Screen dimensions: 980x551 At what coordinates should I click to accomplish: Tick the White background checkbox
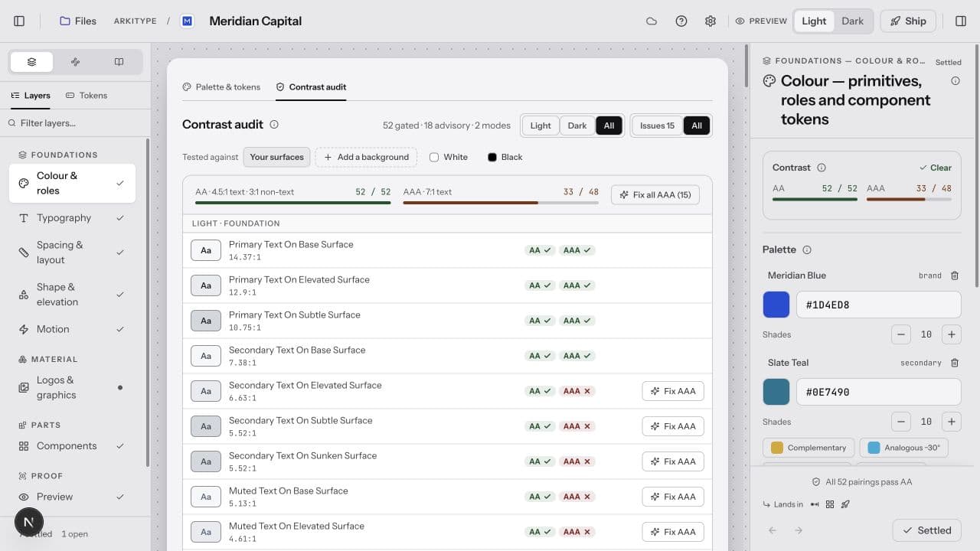point(434,158)
